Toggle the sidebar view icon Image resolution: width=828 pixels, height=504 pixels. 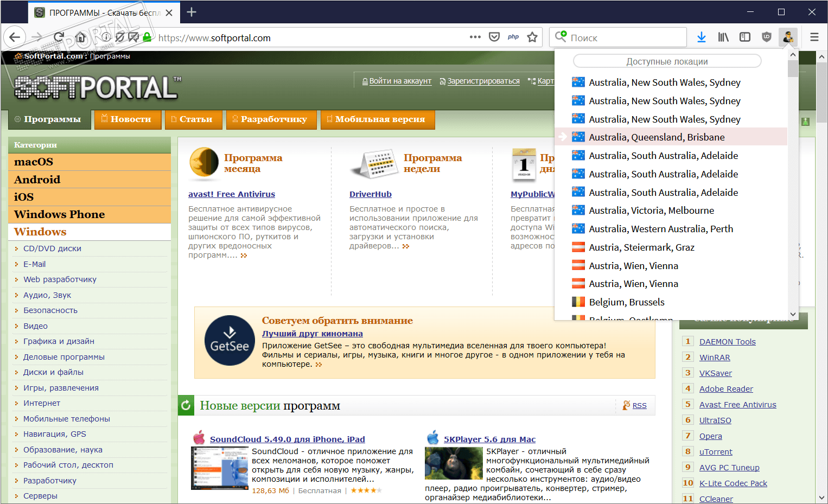[x=745, y=37]
